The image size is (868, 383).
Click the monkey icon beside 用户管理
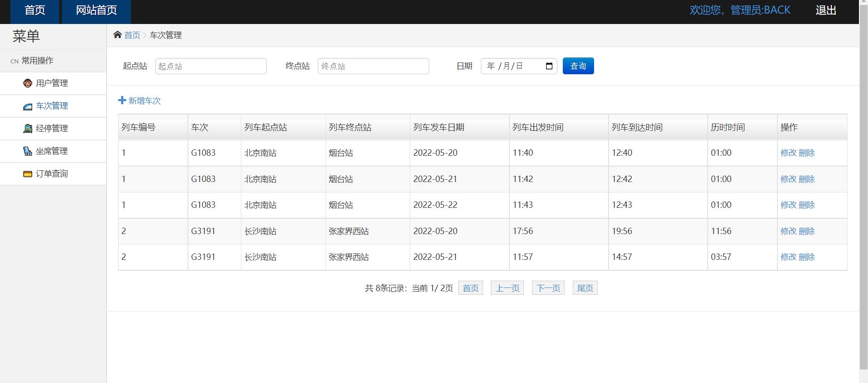point(28,83)
